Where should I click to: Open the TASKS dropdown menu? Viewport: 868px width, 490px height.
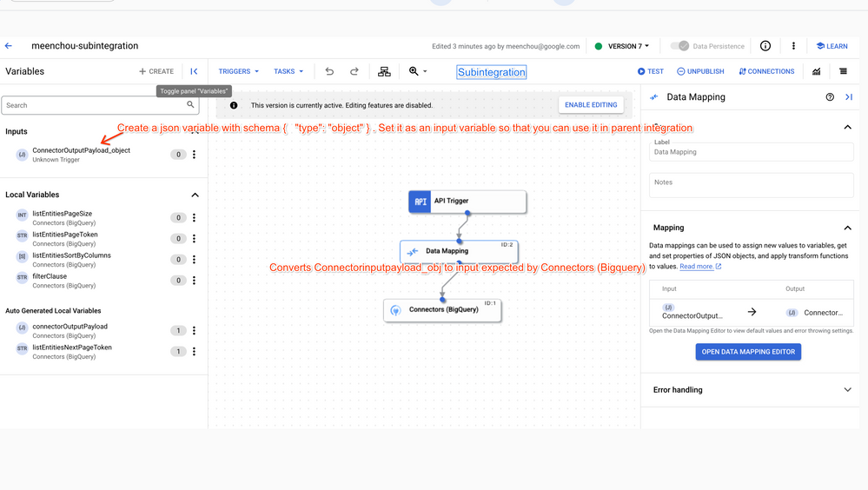[x=288, y=71]
